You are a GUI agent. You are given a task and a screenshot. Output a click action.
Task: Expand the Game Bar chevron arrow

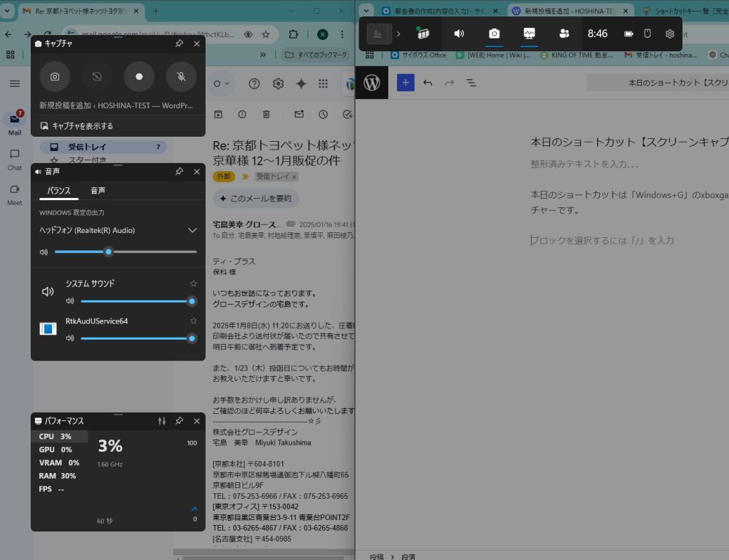[398, 33]
